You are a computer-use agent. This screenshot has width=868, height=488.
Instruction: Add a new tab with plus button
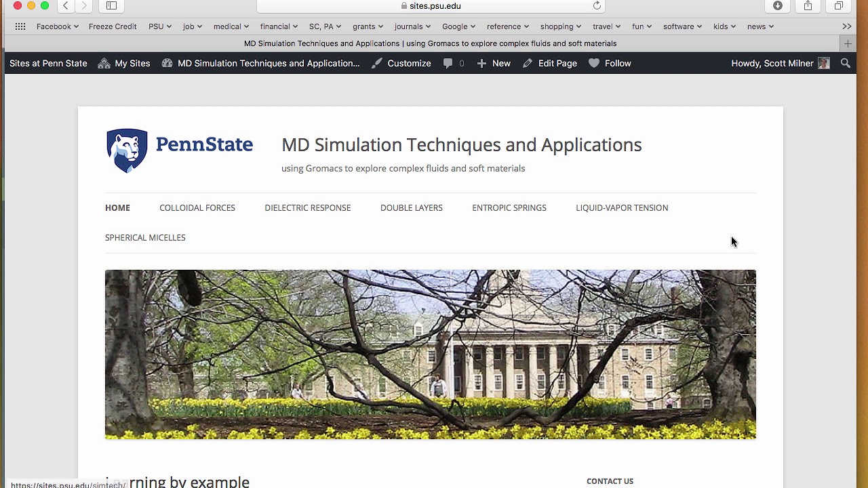(848, 43)
